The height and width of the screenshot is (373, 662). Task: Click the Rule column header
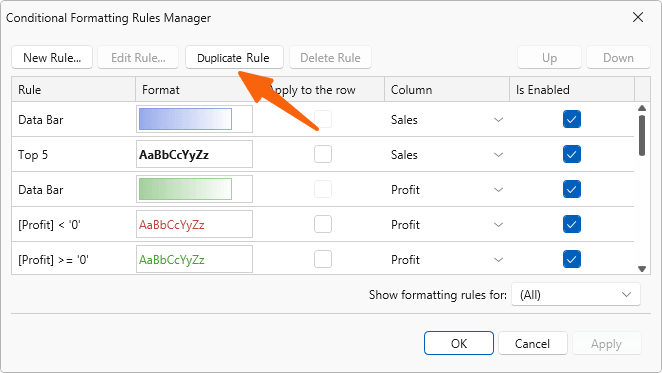click(73, 90)
